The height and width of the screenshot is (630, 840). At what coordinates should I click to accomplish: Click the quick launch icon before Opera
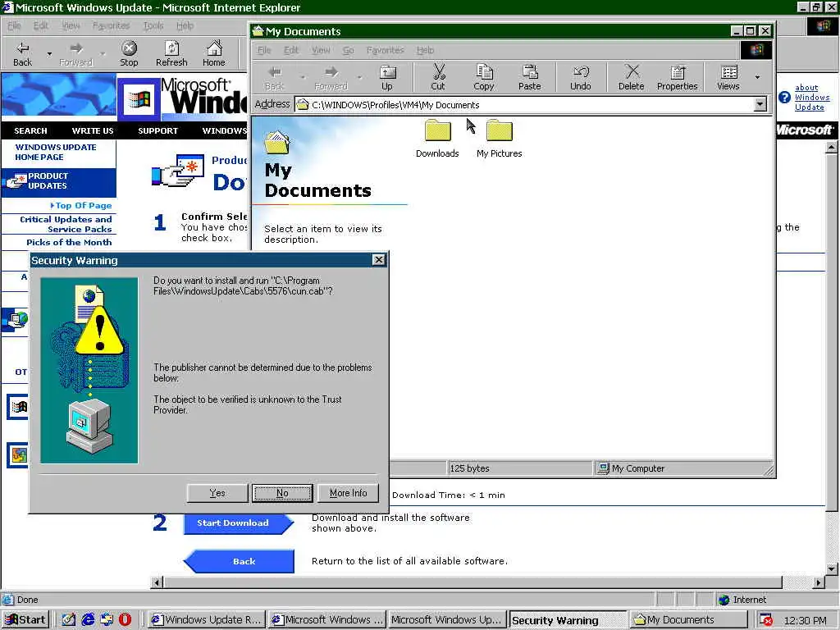tap(107, 620)
